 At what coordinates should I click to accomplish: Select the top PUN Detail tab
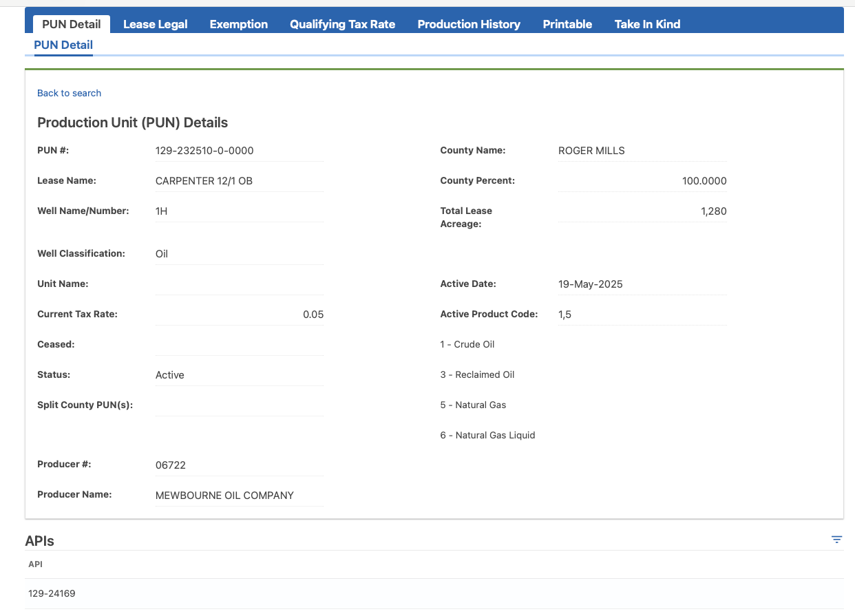point(72,24)
